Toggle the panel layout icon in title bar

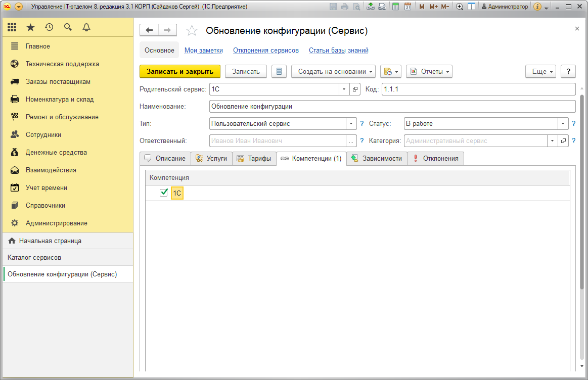[472, 7]
